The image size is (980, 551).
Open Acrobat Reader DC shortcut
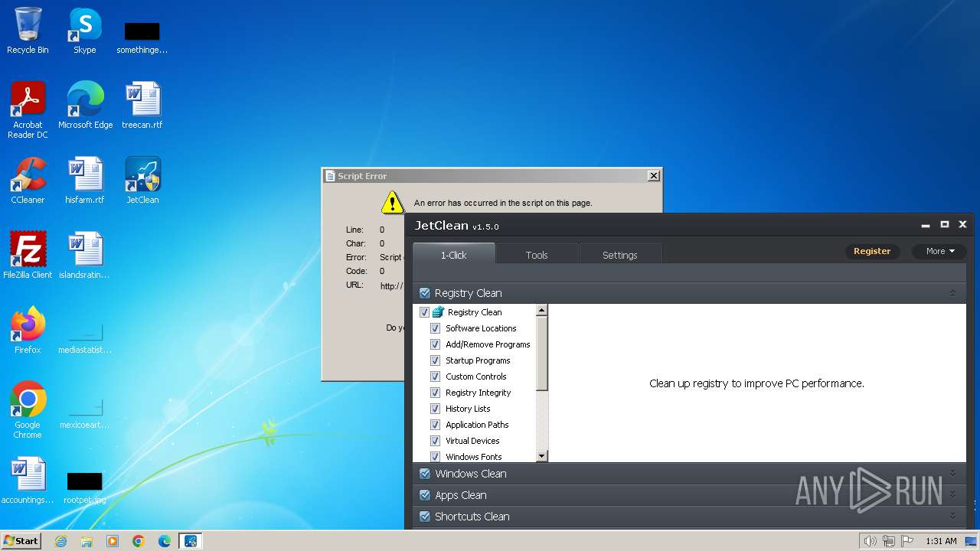click(x=28, y=110)
